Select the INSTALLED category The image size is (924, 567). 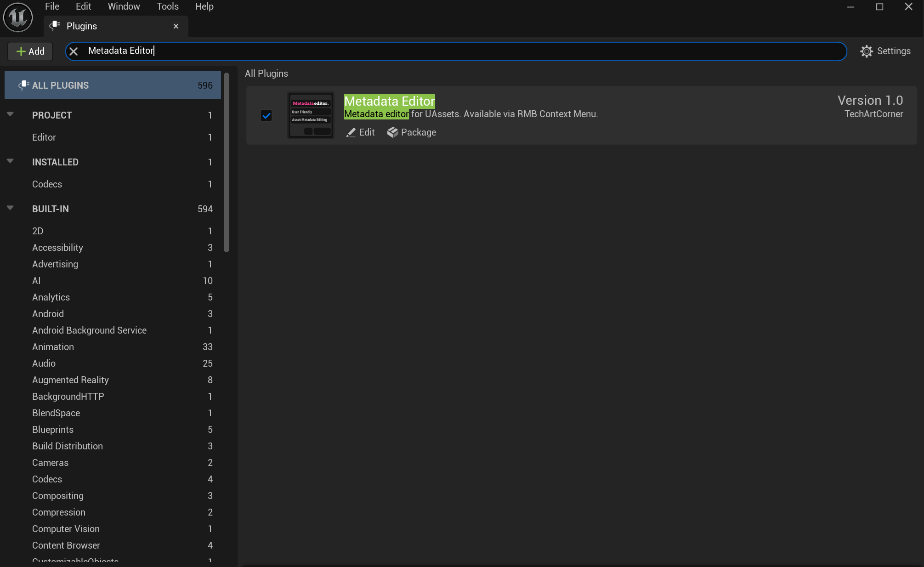113,162
